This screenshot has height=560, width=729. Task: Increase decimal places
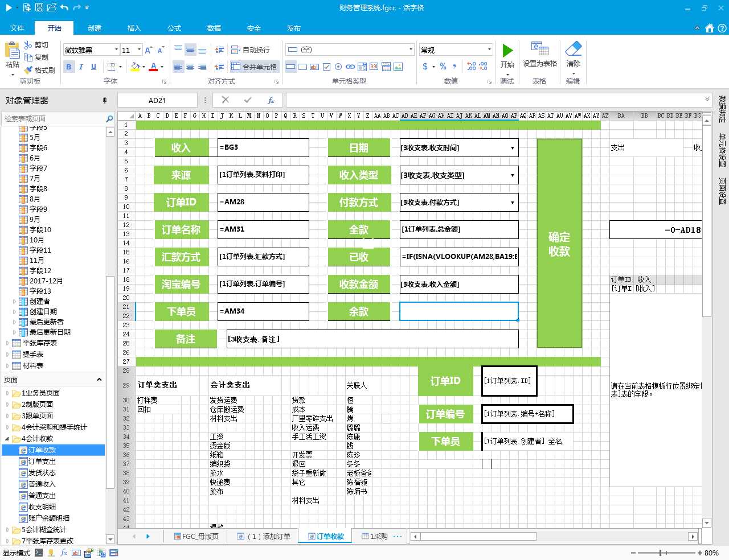(x=471, y=67)
